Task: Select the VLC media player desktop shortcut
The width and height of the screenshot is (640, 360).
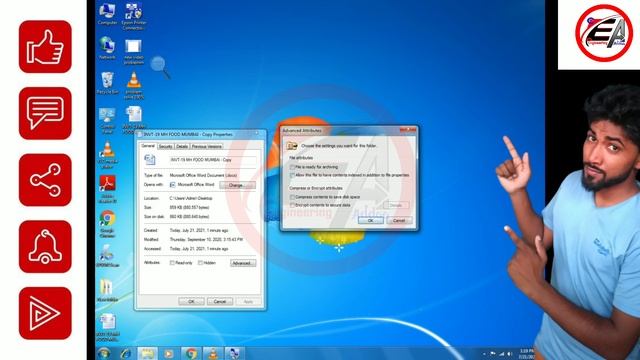Action: coord(108,155)
